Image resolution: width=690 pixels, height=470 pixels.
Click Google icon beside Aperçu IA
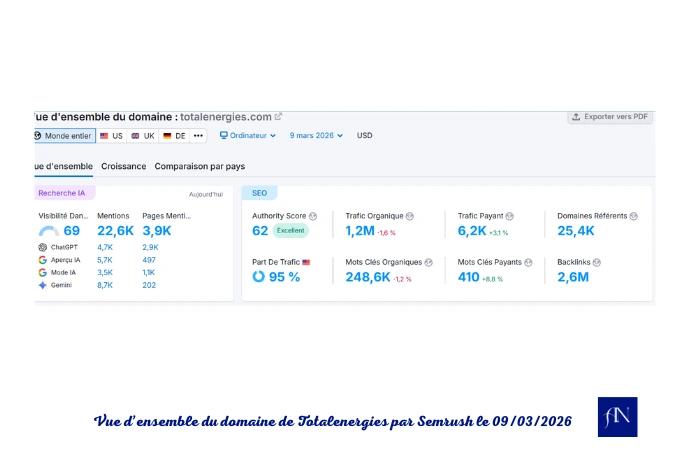[x=43, y=260]
